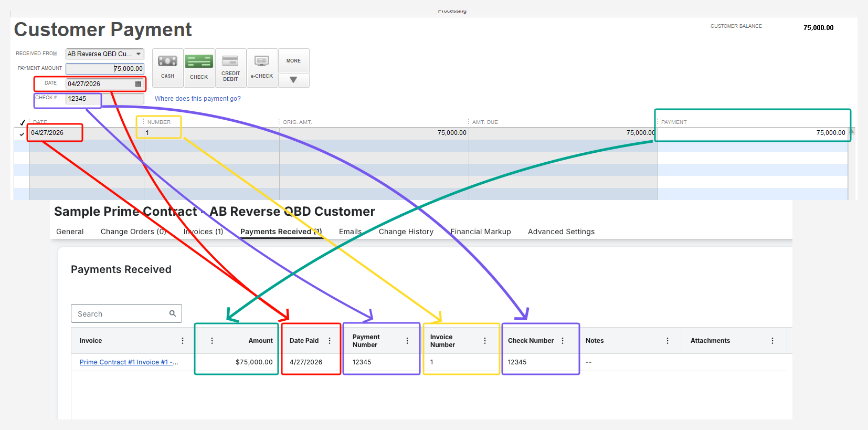Screen dimensions: 868x430
Task: Toggle the select-all checkmark column header
Action: coord(23,122)
